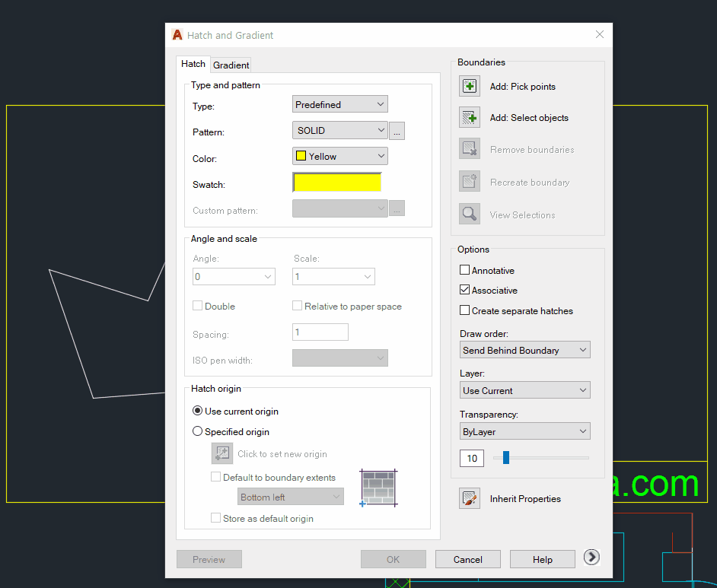Switch to the Gradient tab

click(231, 65)
